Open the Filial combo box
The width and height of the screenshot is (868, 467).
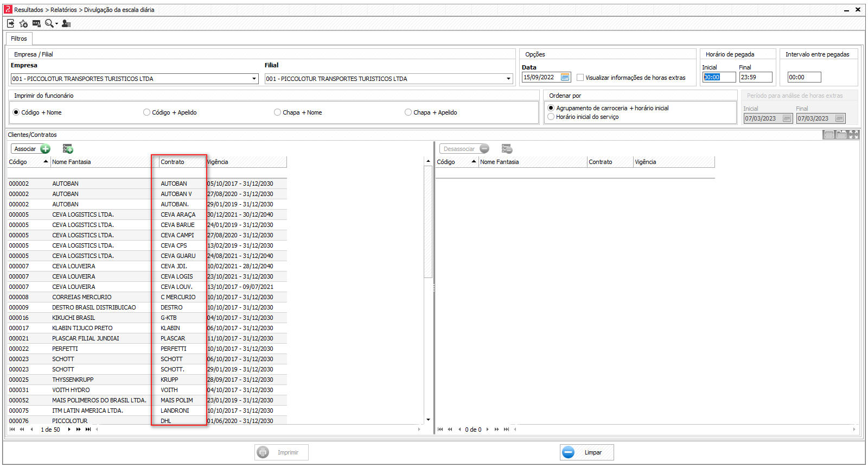388,79
